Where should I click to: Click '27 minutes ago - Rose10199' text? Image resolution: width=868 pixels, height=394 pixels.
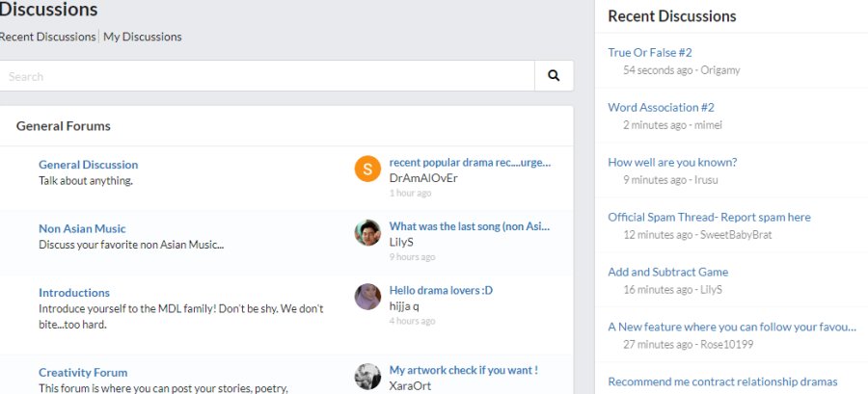(688, 344)
